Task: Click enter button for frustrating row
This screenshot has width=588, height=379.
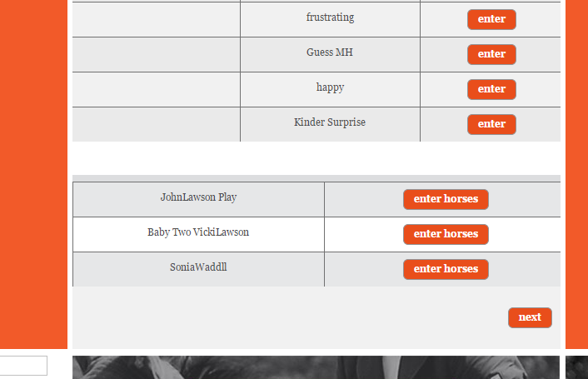Action: point(491,19)
